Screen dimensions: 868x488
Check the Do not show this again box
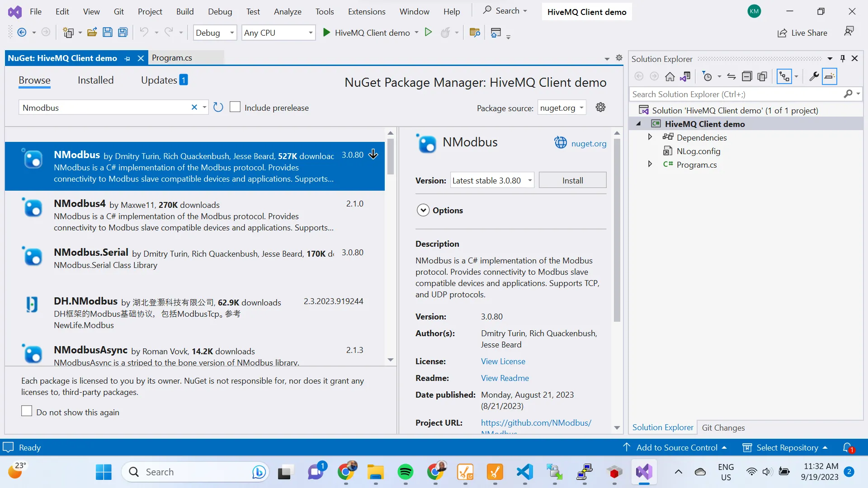pyautogui.click(x=27, y=411)
